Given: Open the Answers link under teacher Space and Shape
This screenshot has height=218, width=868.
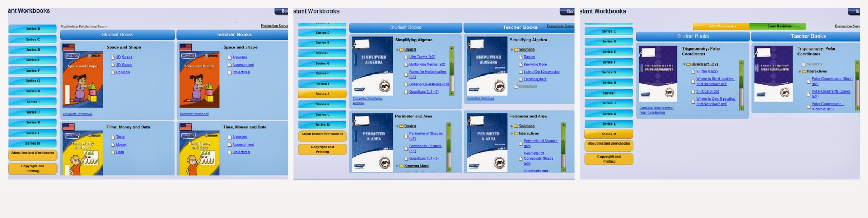Looking at the screenshot, I should 240,57.
